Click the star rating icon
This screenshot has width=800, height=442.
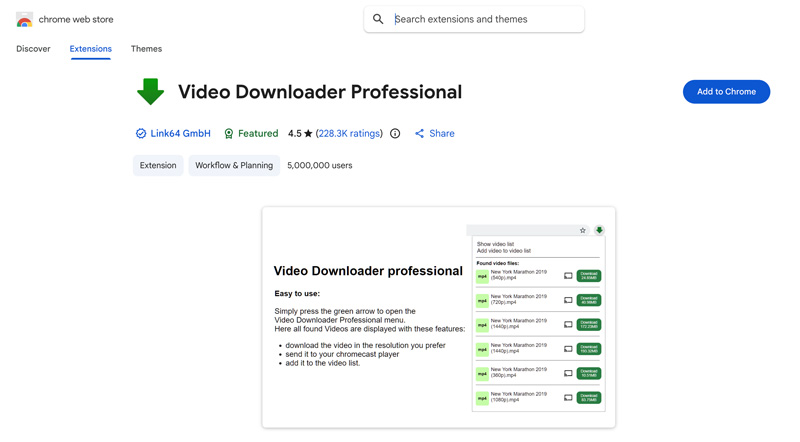click(308, 134)
